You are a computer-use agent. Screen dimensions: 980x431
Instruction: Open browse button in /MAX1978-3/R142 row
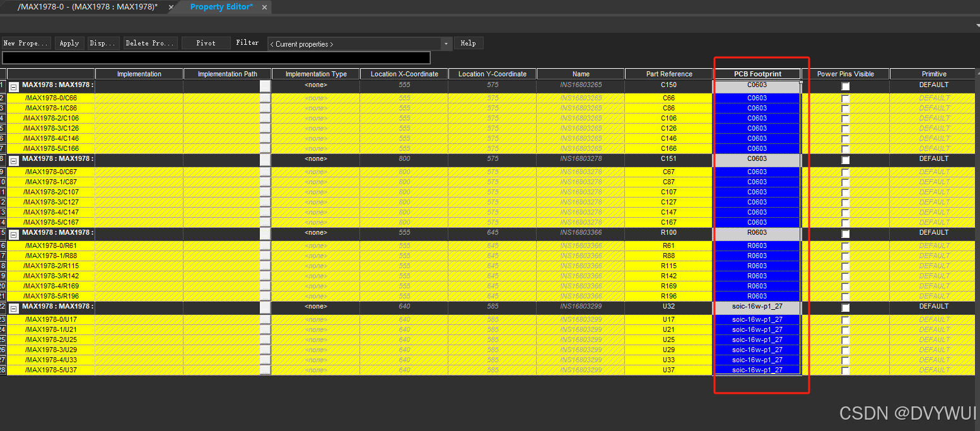click(265, 276)
